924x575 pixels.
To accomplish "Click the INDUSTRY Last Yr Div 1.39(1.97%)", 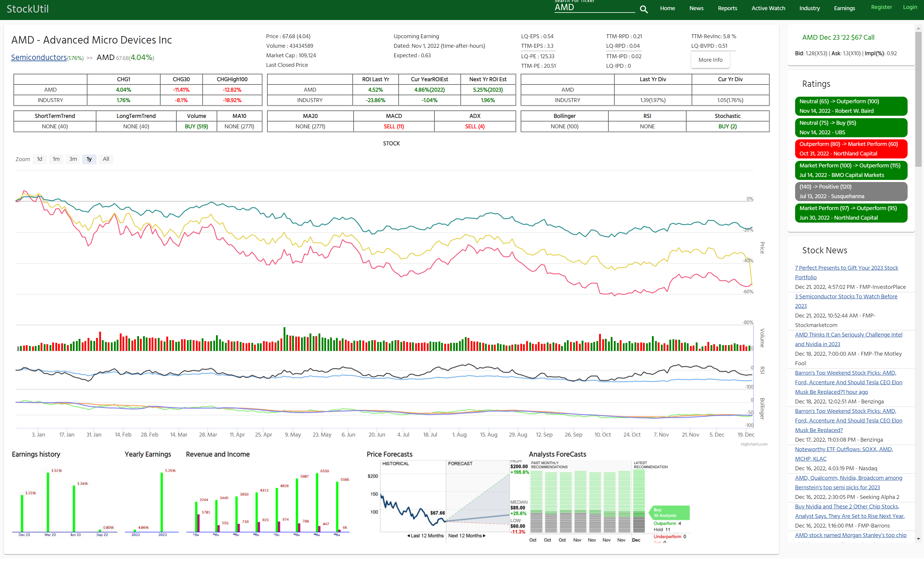I will pos(653,100).
